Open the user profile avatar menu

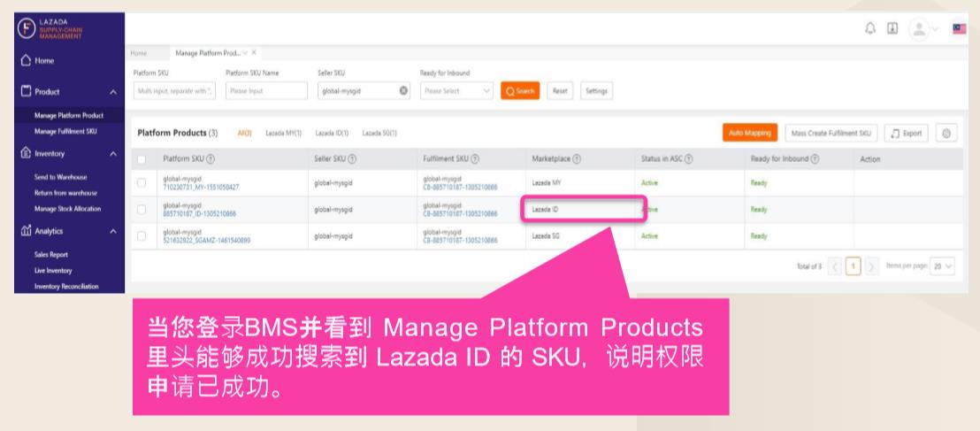click(x=917, y=27)
